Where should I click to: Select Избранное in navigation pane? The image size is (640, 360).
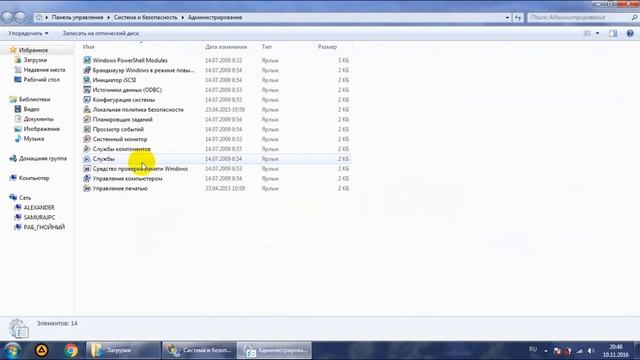pos(33,50)
